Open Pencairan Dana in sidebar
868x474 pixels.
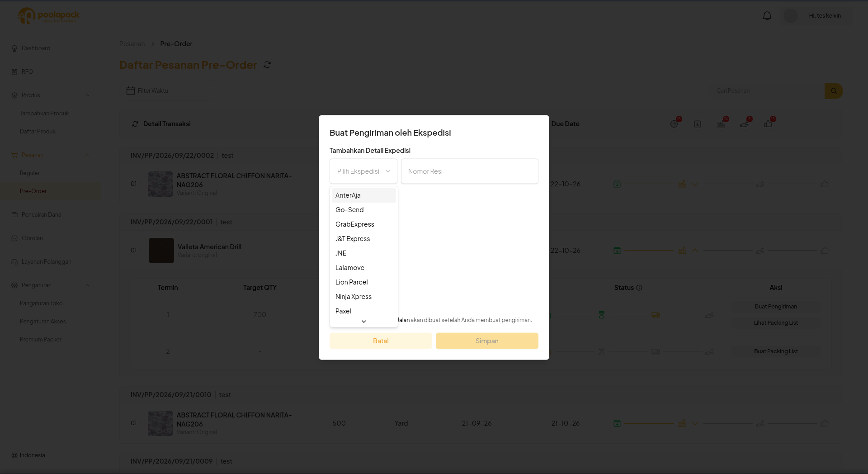41,215
